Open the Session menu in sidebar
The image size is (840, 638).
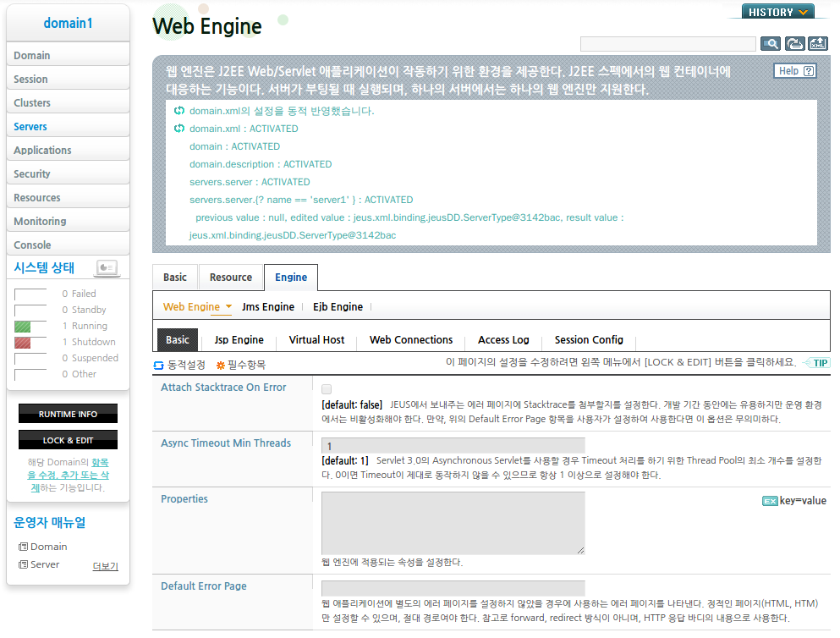point(68,79)
